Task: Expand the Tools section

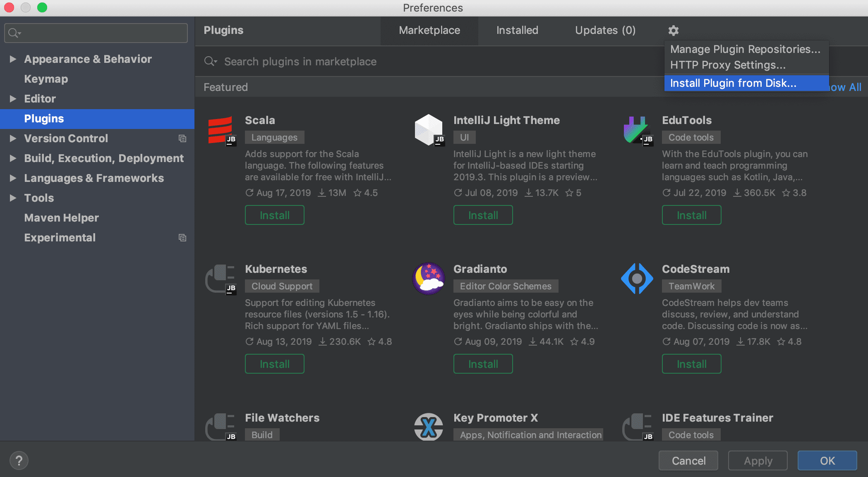Action: (x=12, y=198)
